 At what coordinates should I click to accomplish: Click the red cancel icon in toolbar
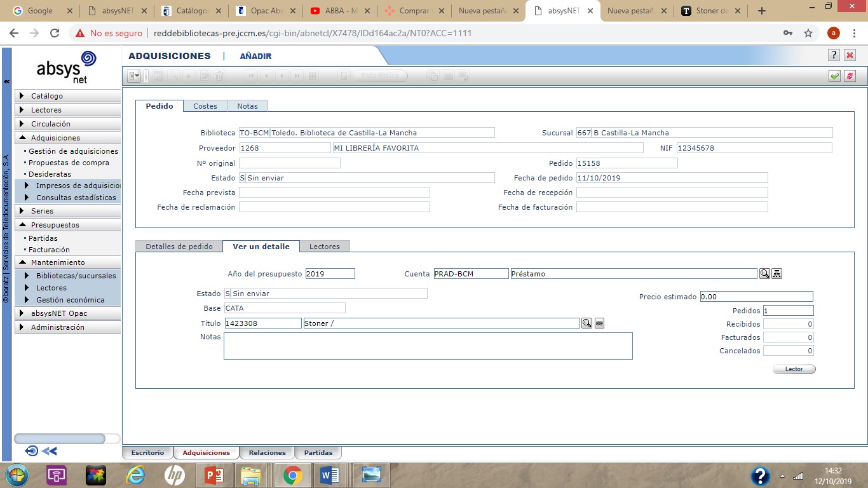(850, 76)
